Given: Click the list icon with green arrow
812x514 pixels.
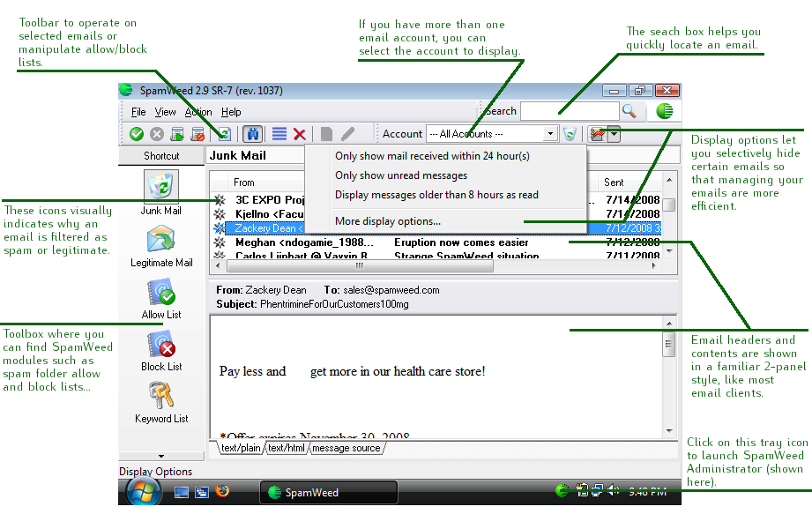Looking at the screenshot, I should (x=177, y=135).
